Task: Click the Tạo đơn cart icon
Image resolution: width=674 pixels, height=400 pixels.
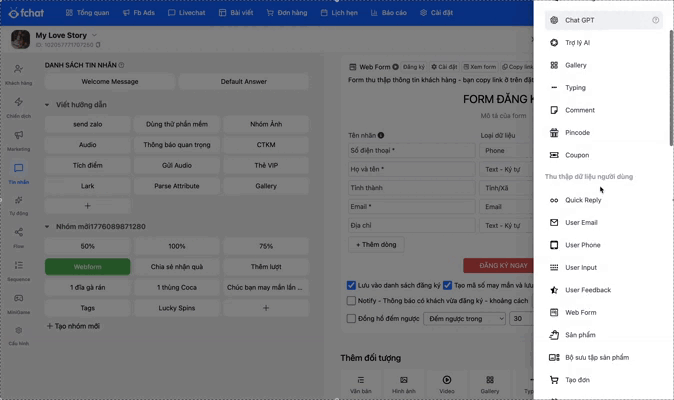Action: (x=554, y=380)
